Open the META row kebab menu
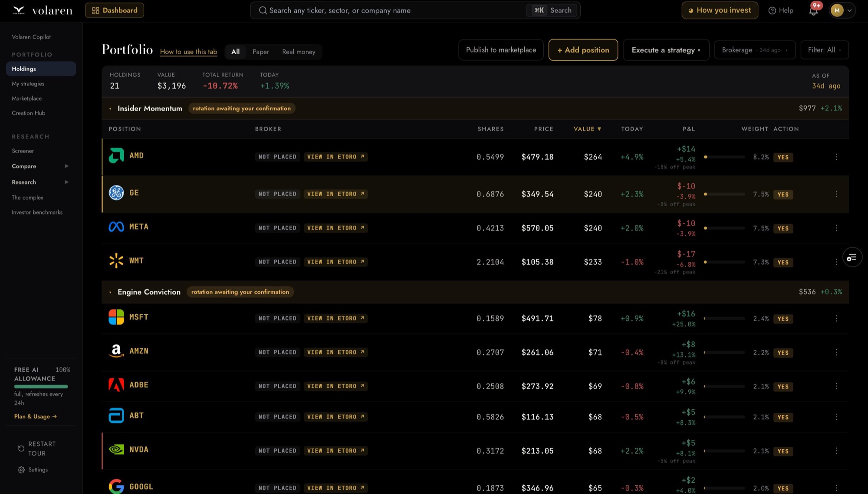 point(836,228)
